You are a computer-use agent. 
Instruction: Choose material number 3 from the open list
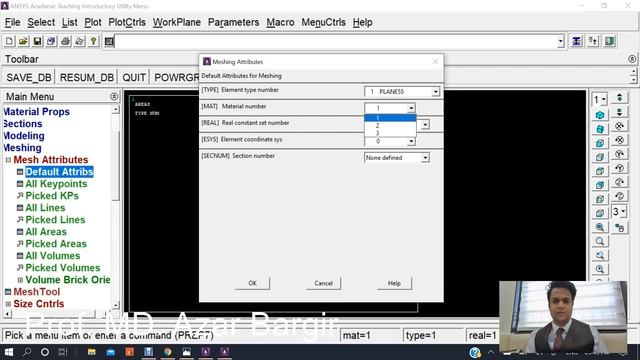pos(390,133)
